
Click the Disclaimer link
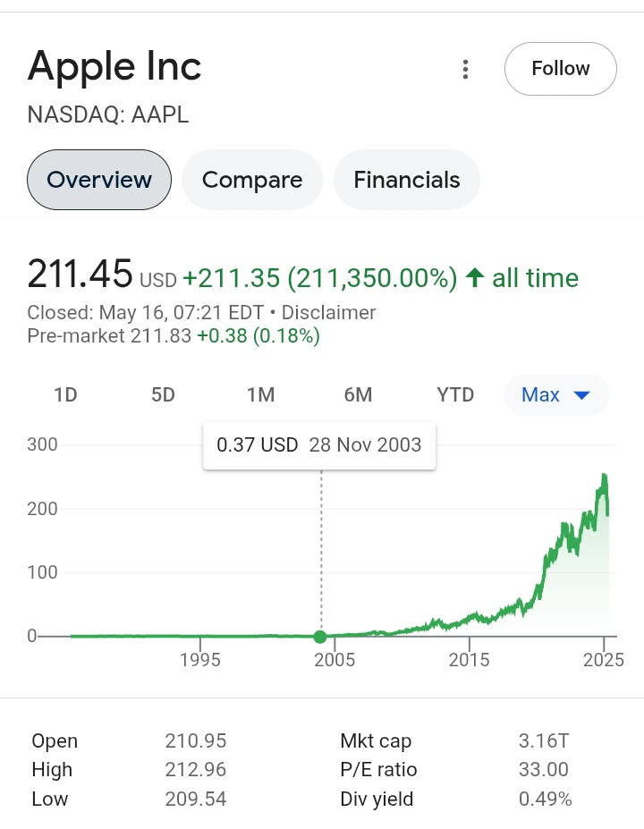[328, 313]
